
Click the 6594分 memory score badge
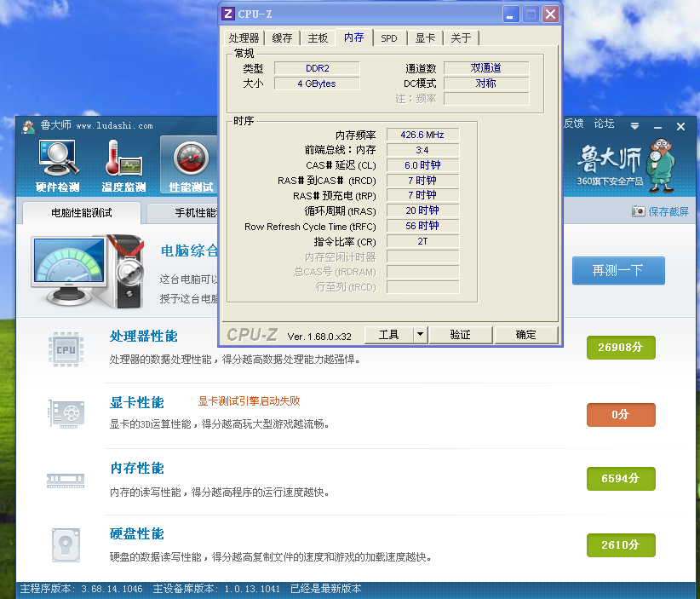click(x=621, y=478)
